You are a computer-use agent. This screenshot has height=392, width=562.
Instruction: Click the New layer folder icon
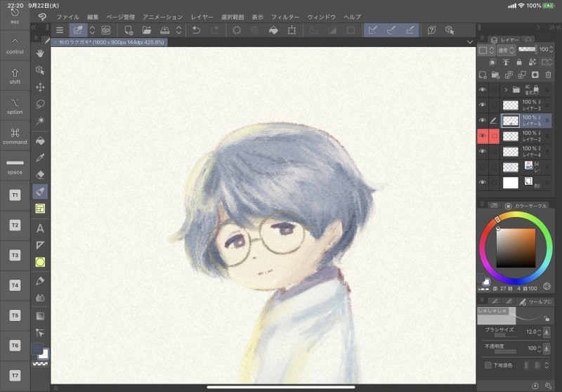(496, 75)
